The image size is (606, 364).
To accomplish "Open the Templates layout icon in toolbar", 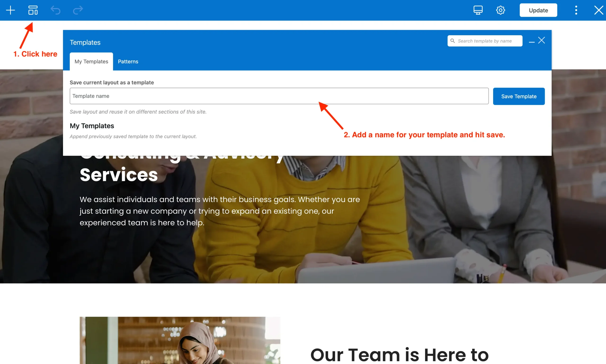I will (33, 10).
